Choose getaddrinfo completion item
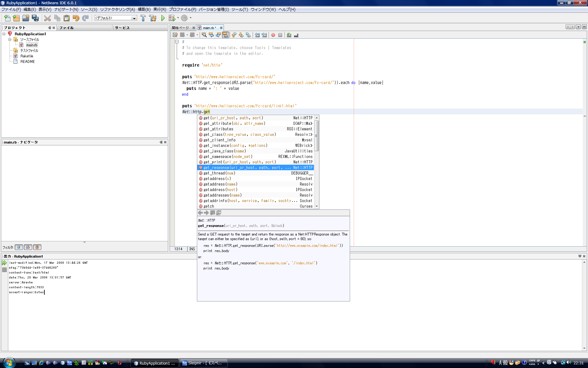The image size is (588, 368). click(255, 201)
